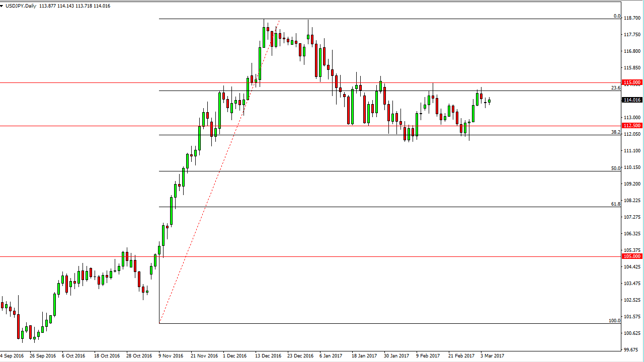Click the 113.000 price axis label
The height and width of the screenshot is (362, 644).
pos(631,118)
